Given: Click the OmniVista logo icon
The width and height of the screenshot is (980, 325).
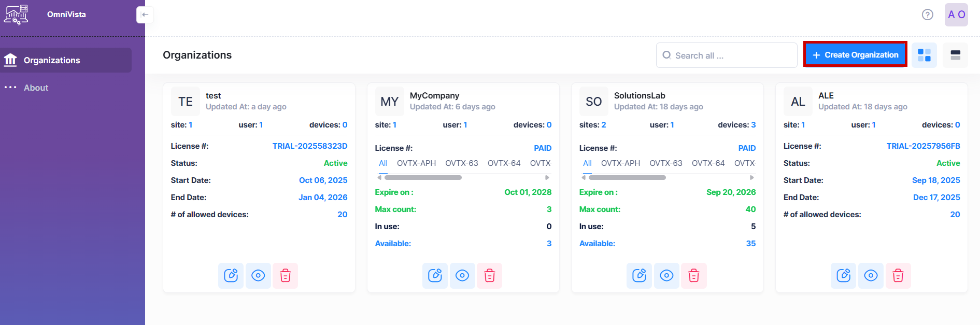Looking at the screenshot, I should (x=16, y=15).
